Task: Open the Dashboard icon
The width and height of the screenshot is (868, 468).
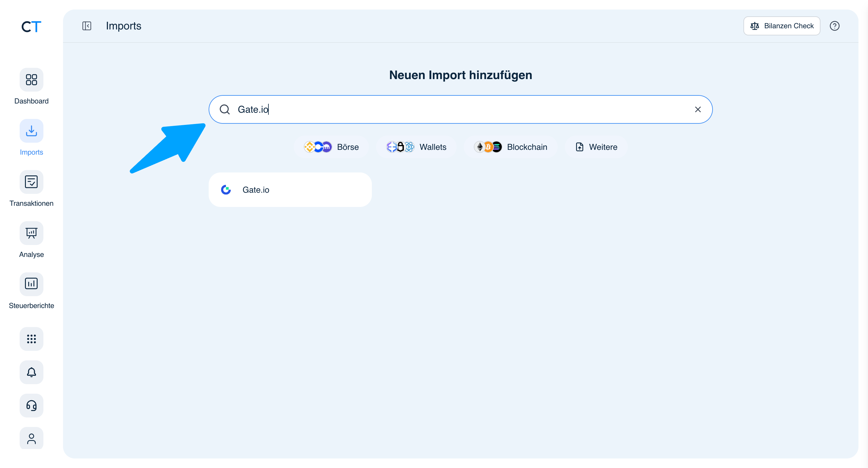Action: click(31, 79)
